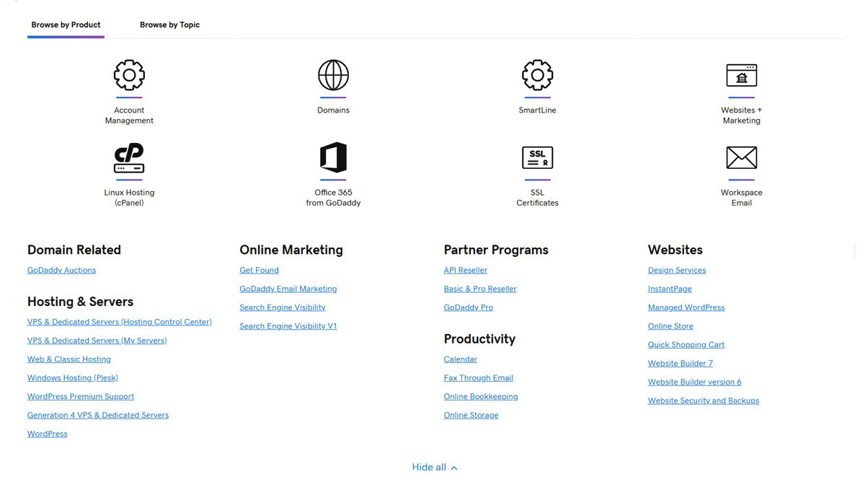Click the Productivity heading

pyautogui.click(x=479, y=339)
